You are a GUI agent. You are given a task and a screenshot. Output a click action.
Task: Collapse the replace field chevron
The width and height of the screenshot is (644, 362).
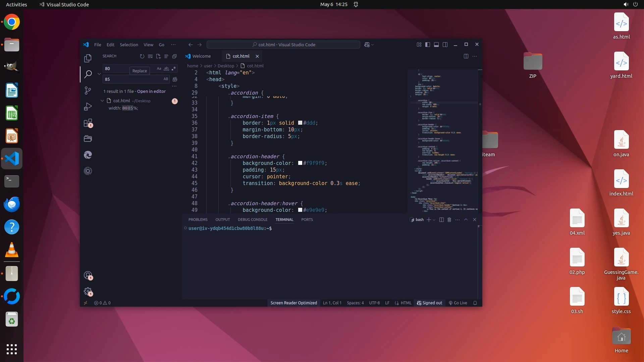pyautogui.click(x=99, y=74)
